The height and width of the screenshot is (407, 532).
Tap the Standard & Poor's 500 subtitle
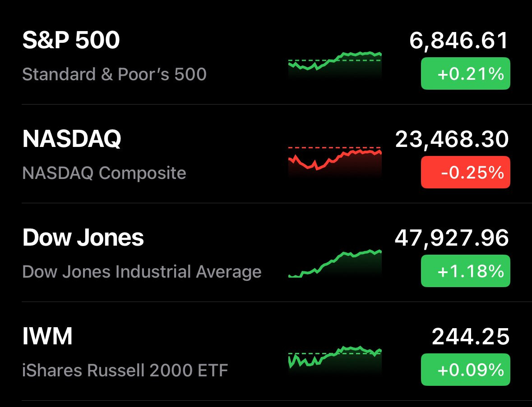click(114, 74)
